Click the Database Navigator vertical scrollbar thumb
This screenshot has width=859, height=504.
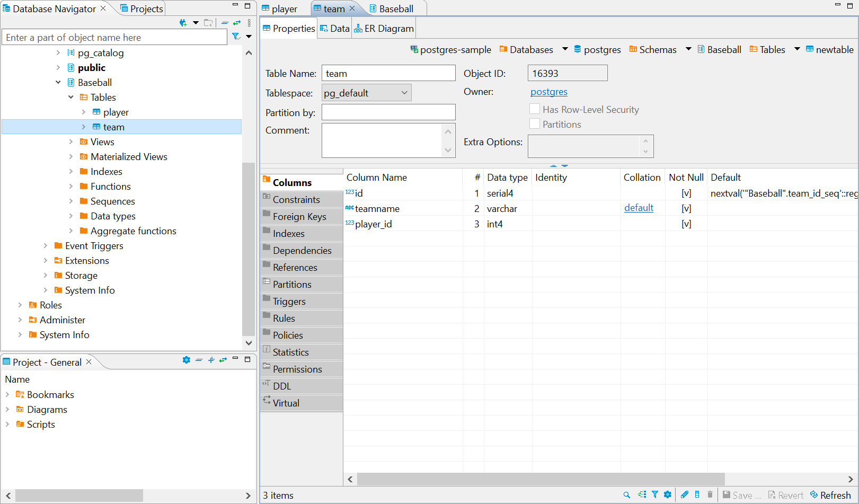coord(248,249)
